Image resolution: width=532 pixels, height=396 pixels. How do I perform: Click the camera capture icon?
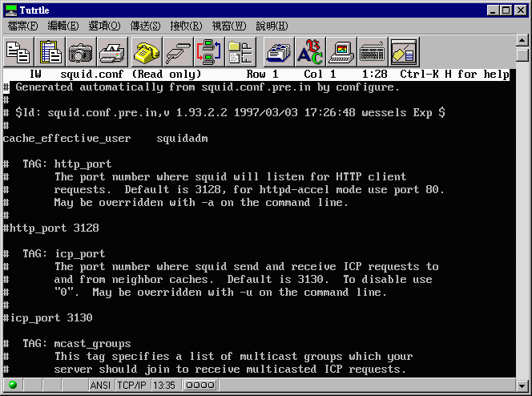coord(80,52)
